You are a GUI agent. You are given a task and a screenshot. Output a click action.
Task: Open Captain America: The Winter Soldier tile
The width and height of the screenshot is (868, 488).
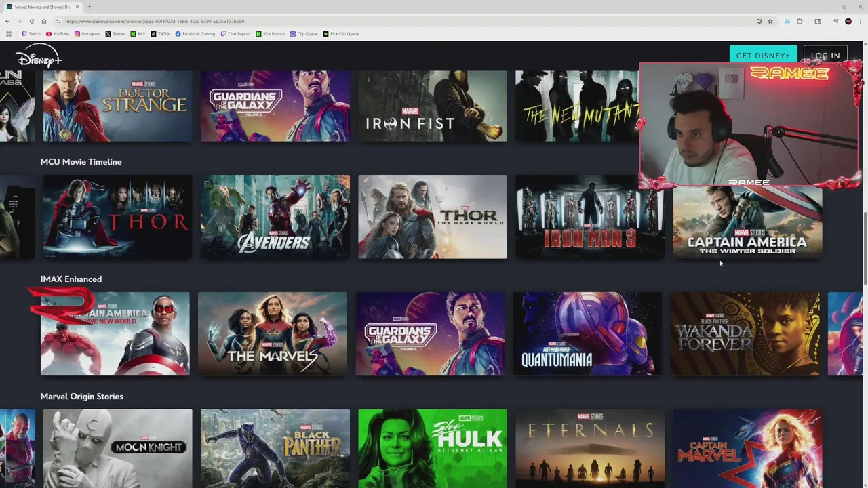tap(747, 224)
